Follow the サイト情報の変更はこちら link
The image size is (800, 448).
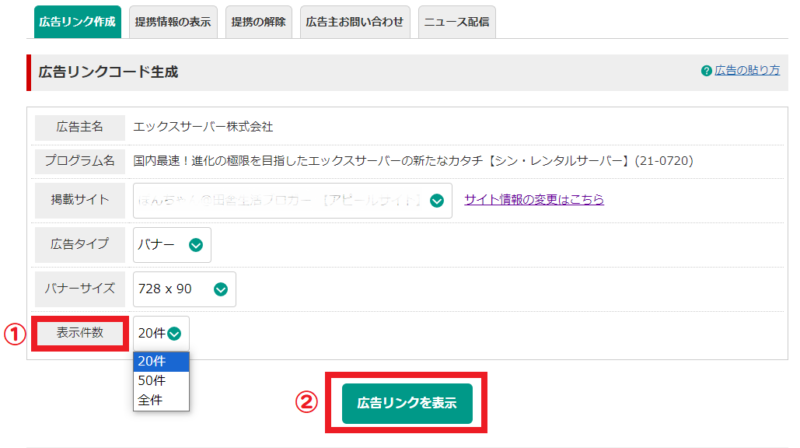click(533, 200)
